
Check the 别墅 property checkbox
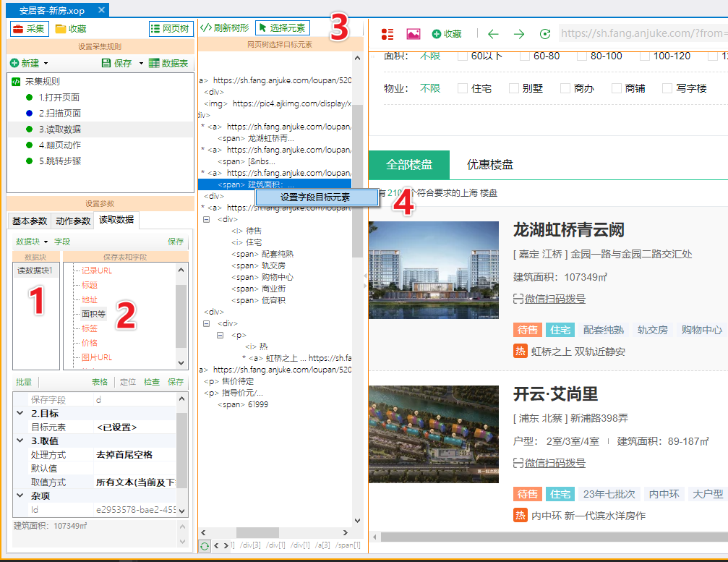pos(514,88)
